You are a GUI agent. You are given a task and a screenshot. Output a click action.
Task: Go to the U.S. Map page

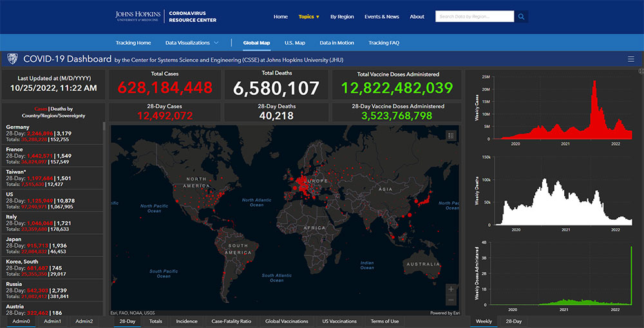point(294,43)
